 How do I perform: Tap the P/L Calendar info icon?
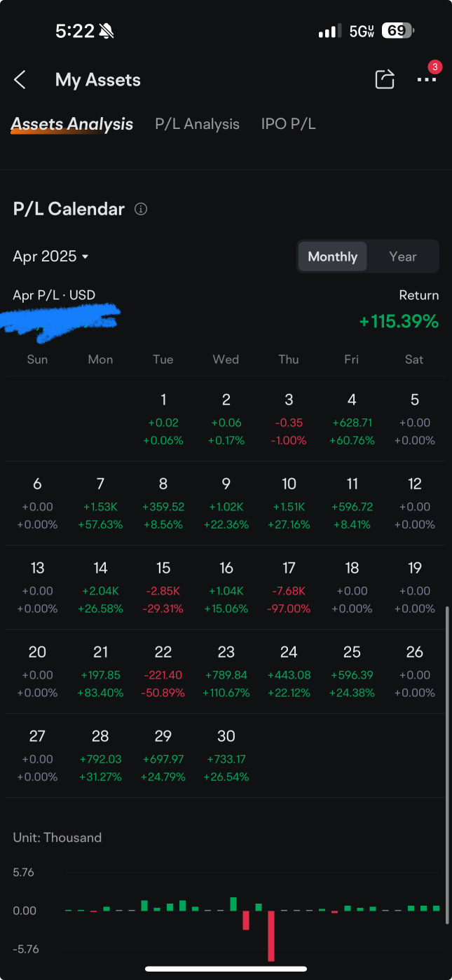pos(141,209)
